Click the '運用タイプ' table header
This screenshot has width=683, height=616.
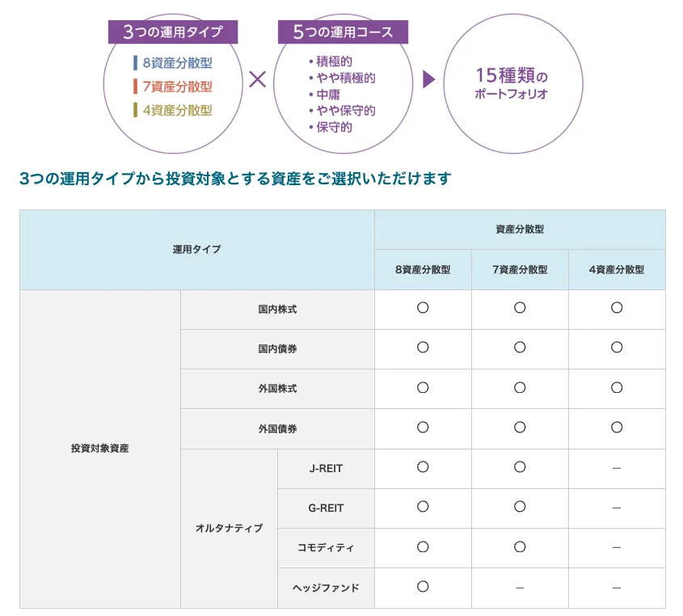[x=197, y=250]
